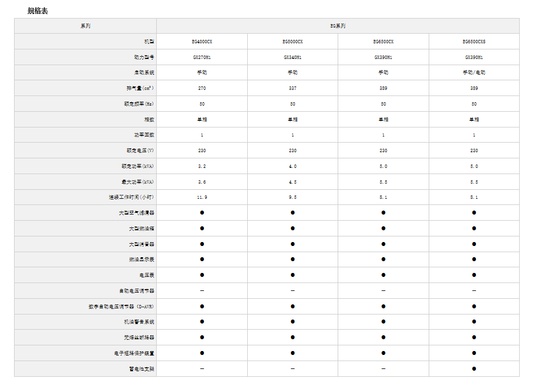Screen dimensions: 536x392
Task: Select the 额定电压(V) row label
Action: (x=140, y=151)
